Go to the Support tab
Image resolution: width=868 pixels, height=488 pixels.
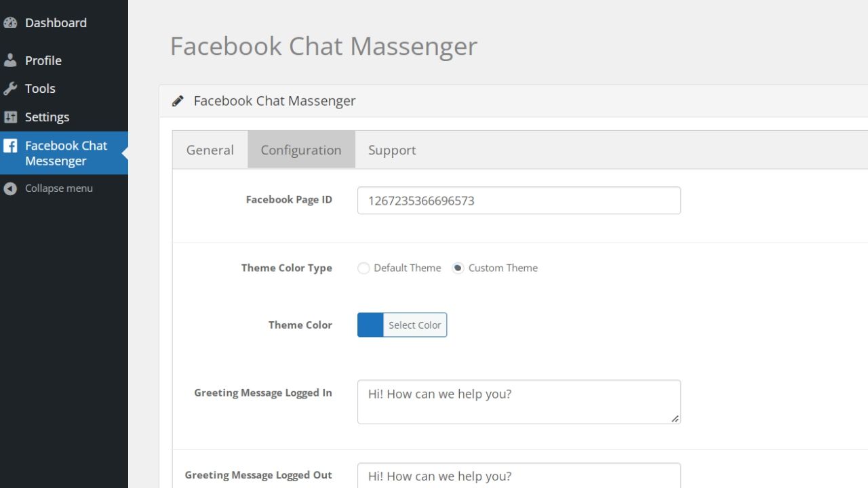click(392, 150)
